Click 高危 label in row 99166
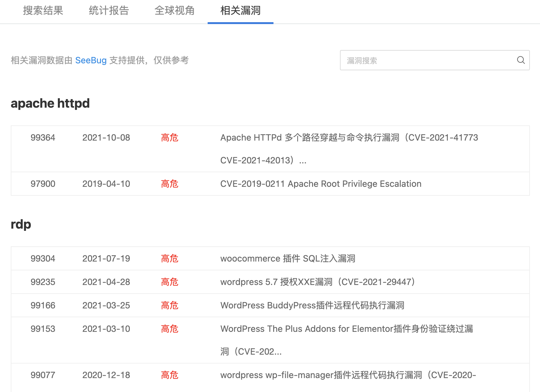540x392 pixels. (170, 305)
